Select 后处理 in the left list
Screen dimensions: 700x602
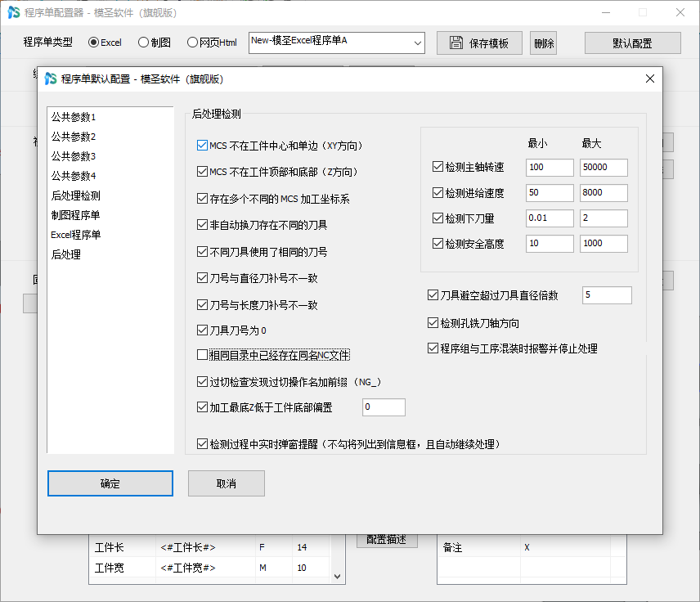65,254
